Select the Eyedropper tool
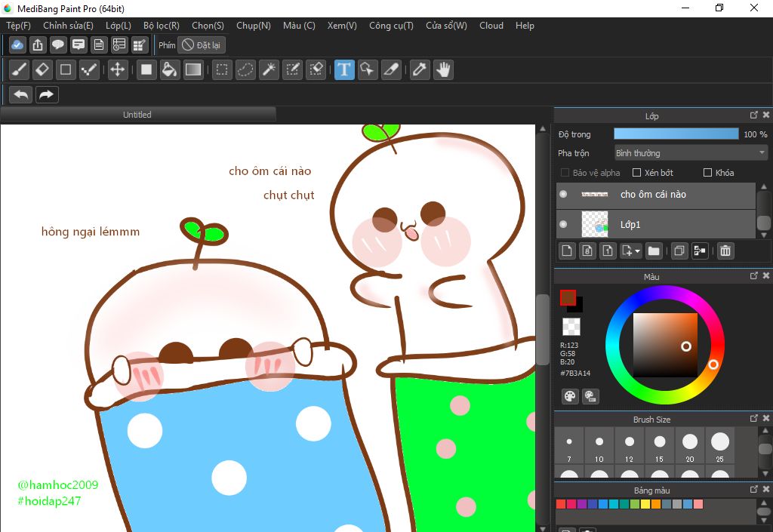 click(420, 70)
